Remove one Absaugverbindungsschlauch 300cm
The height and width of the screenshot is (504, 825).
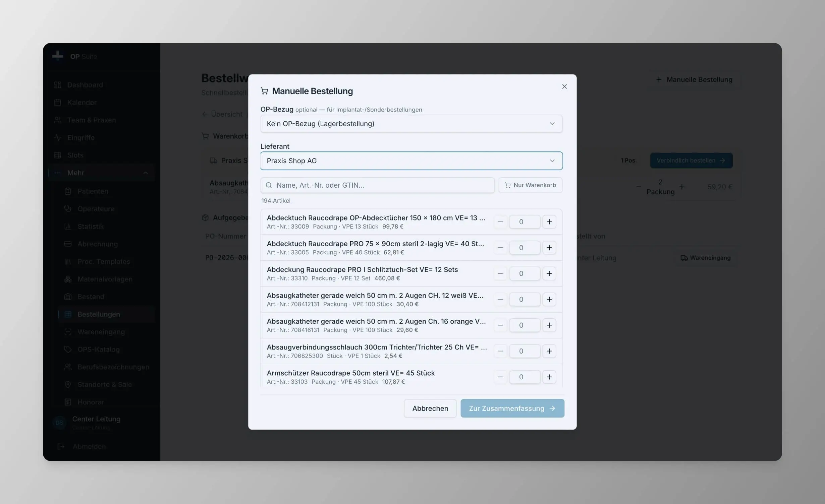pos(500,351)
